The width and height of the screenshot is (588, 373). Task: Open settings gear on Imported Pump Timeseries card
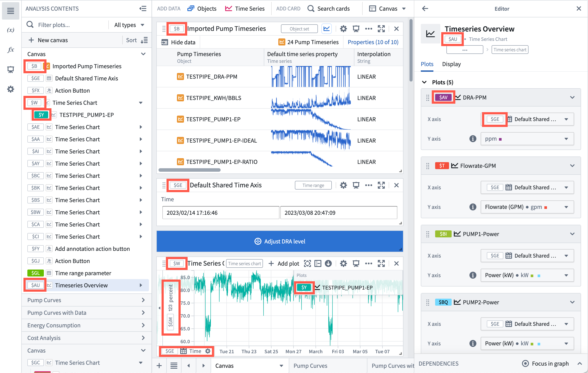343,29
